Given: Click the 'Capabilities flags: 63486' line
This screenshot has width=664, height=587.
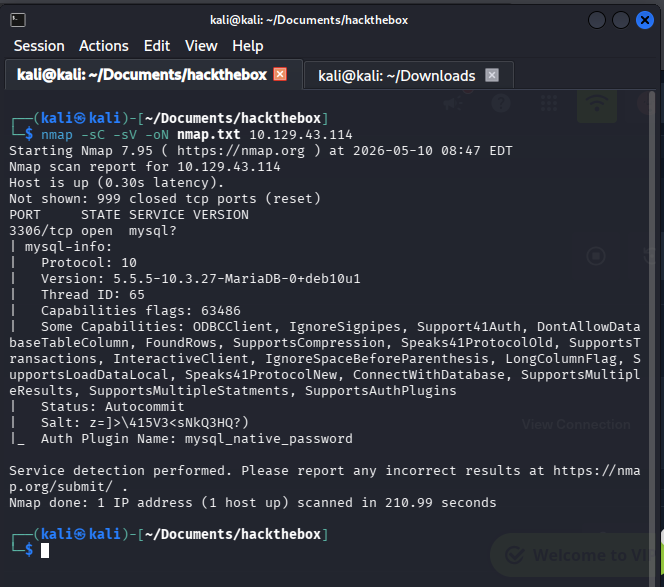Looking at the screenshot, I should pos(141,311).
